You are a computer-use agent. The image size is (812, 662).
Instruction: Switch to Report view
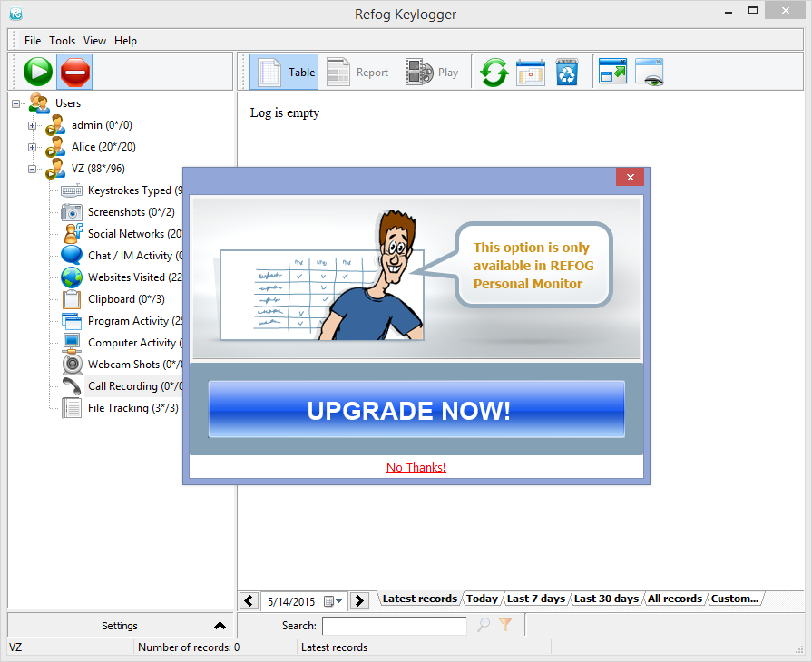point(357,72)
